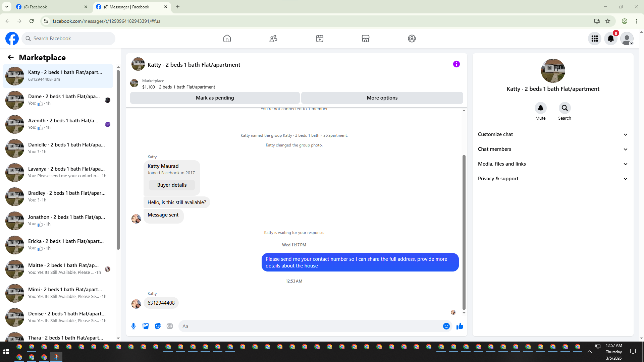
Task: Expand Customize chat section
Action: [553, 134]
